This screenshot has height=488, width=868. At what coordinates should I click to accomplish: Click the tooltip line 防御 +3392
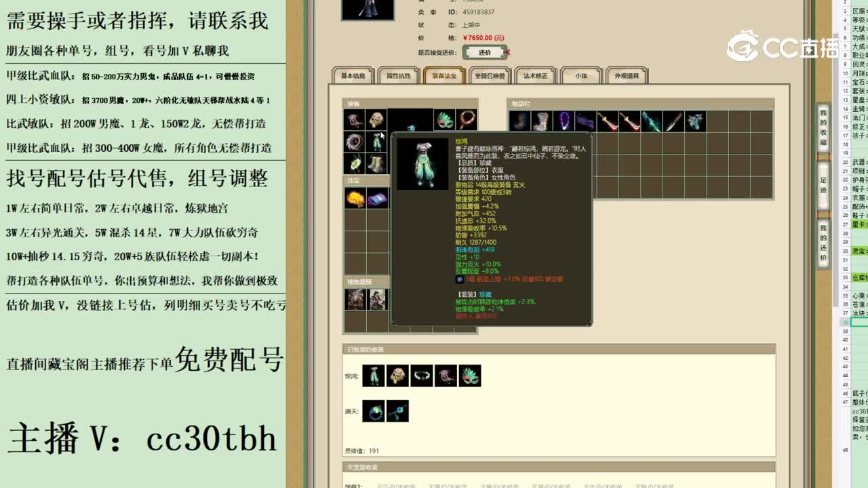tap(471, 235)
